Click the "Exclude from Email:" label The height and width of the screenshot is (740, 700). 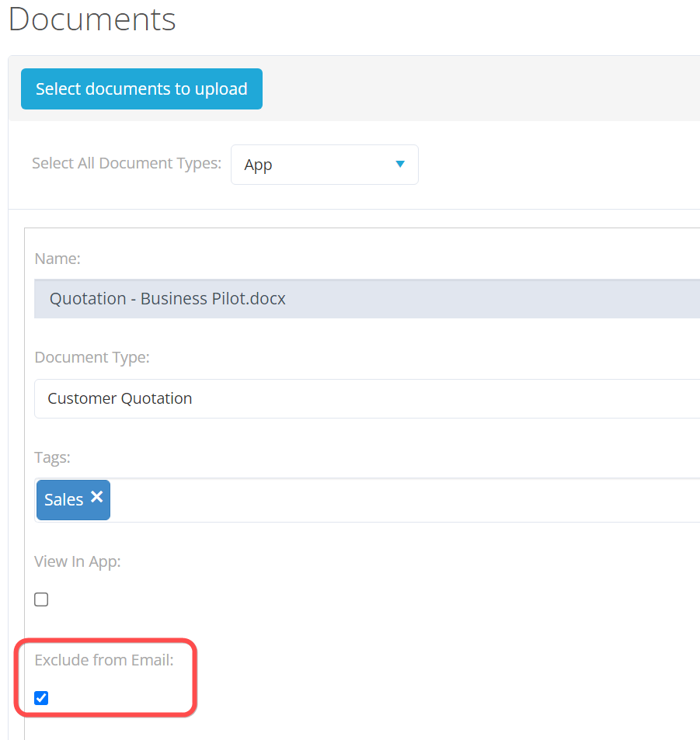(104, 661)
